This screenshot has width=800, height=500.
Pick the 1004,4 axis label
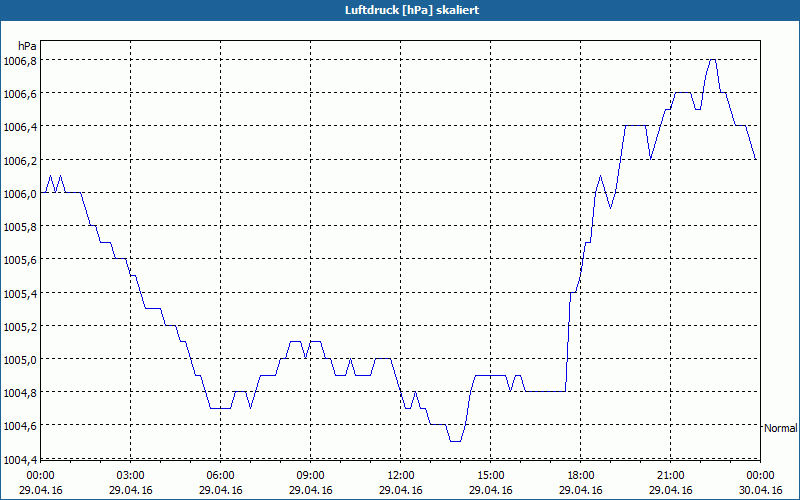coord(20,460)
